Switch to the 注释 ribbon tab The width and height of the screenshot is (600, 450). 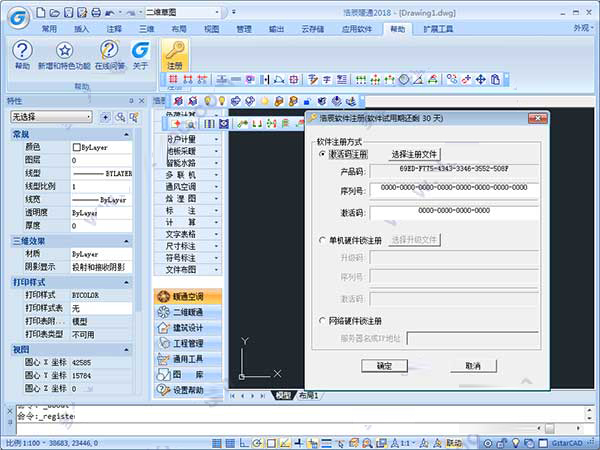(114, 29)
